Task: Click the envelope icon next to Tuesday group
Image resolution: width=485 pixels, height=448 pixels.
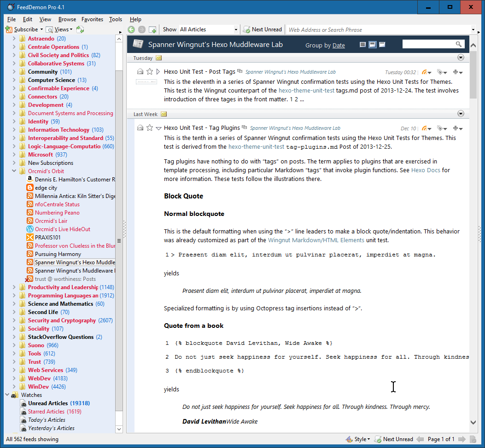Action: tap(159, 58)
